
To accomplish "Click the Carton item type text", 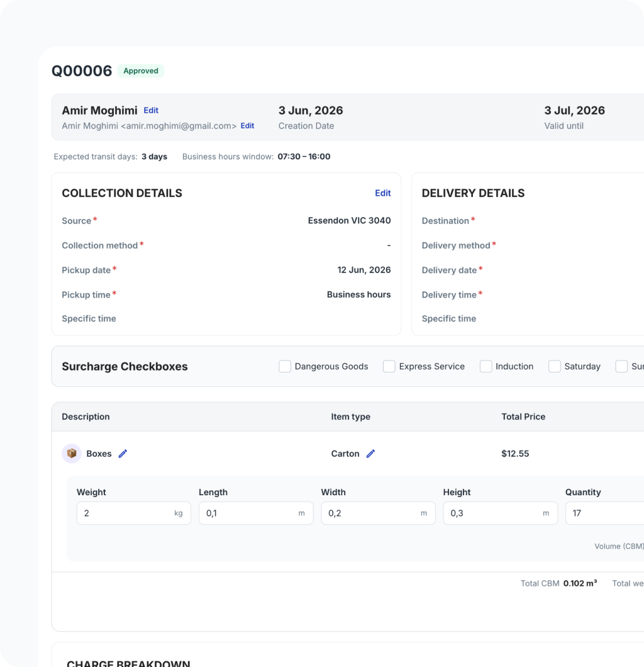I will pos(345,454).
